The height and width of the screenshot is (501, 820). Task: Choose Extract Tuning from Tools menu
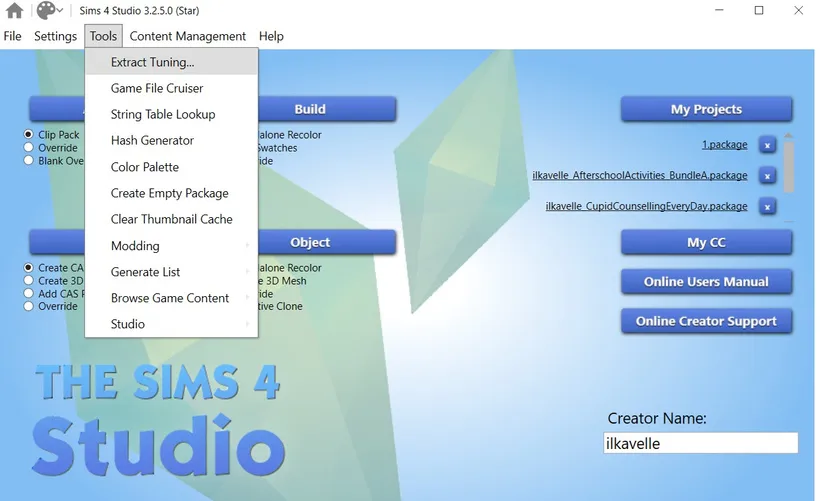172,62
